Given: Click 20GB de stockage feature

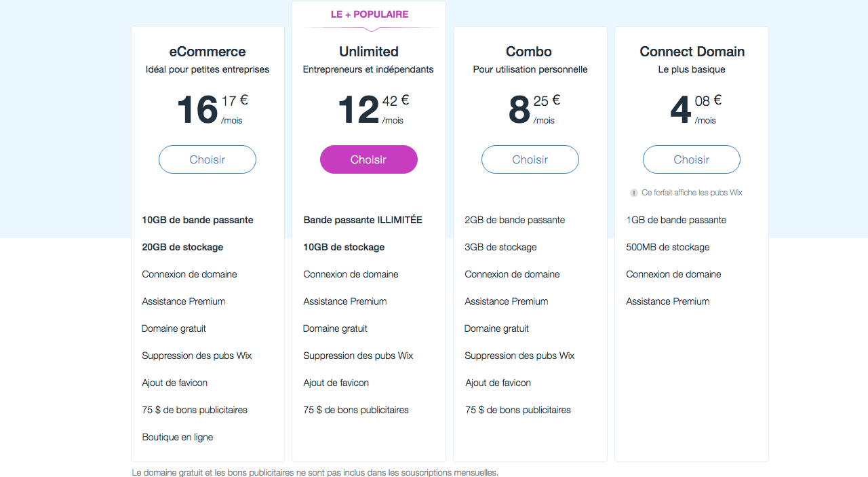Looking at the screenshot, I should coord(182,247).
